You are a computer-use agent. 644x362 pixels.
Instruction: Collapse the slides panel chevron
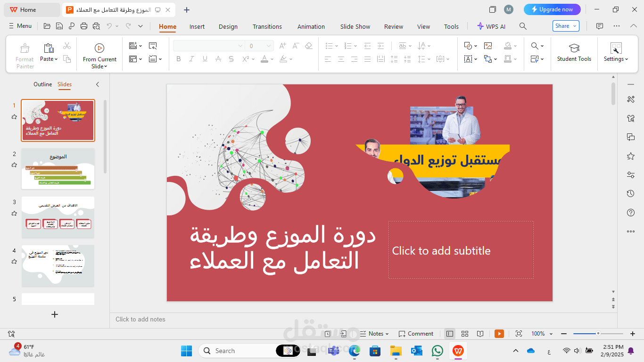[x=98, y=84]
